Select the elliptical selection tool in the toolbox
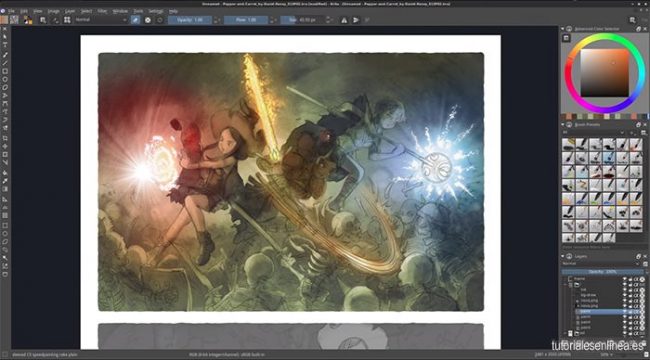This screenshot has width=650, height=360. click(5, 234)
